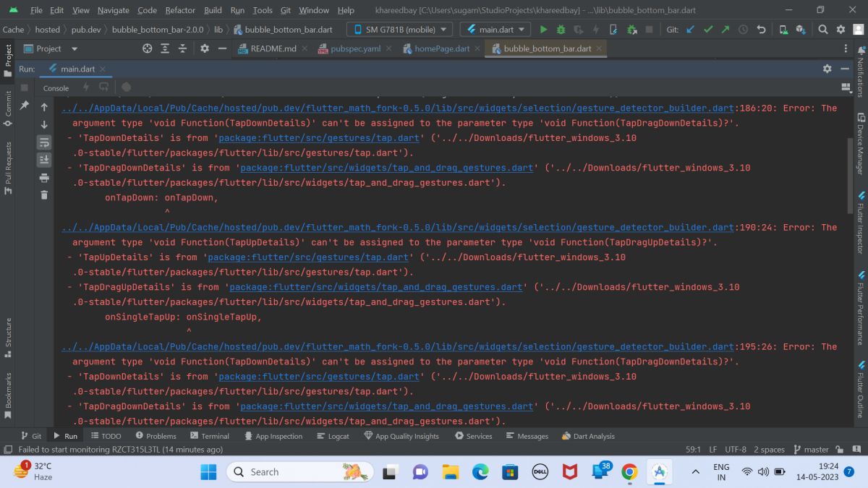Toggle Pull Requests tool window
868x488 pixels.
pos(8,168)
